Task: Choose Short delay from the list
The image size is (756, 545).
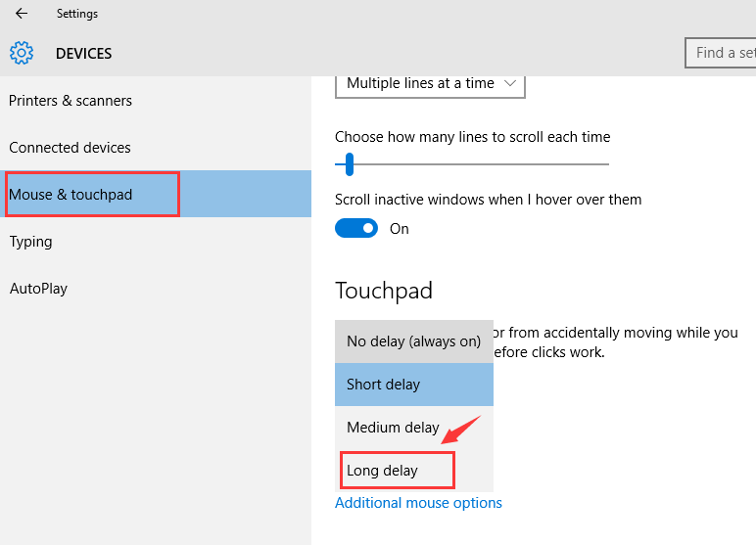Action: pos(414,385)
